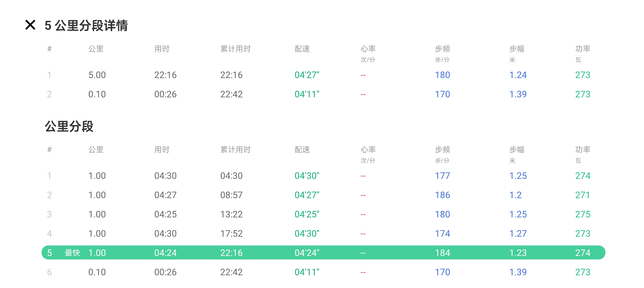The height and width of the screenshot is (288, 644).
Task: Select first summary row with 5.00 km
Action: [97, 75]
